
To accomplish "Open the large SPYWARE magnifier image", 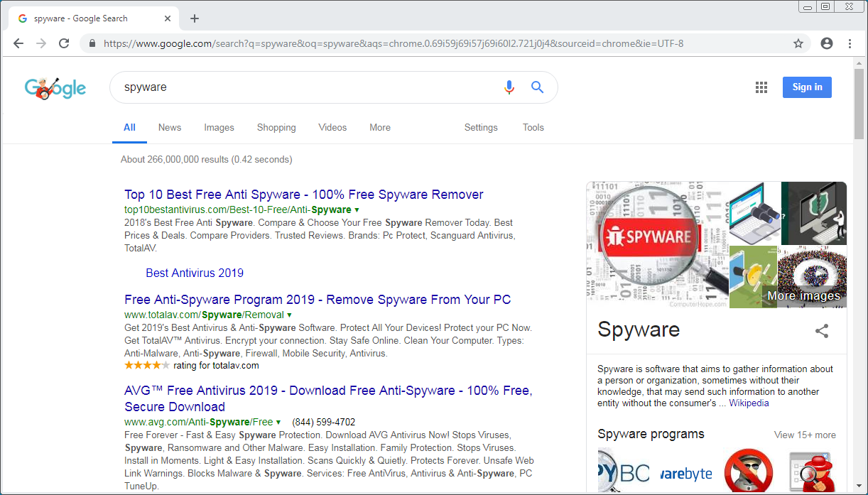I will click(x=657, y=244).
